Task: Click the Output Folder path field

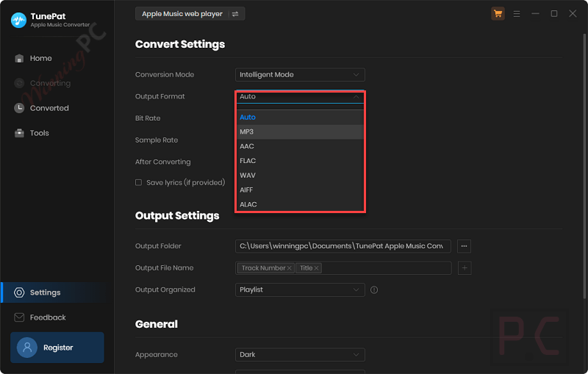Action: pyautogui.click(x=343, y=246)
